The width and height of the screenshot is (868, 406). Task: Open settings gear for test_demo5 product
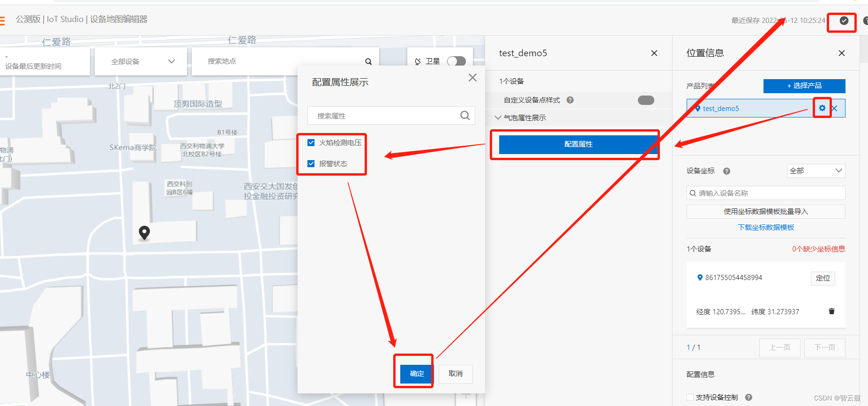click(x=822, y=108)
